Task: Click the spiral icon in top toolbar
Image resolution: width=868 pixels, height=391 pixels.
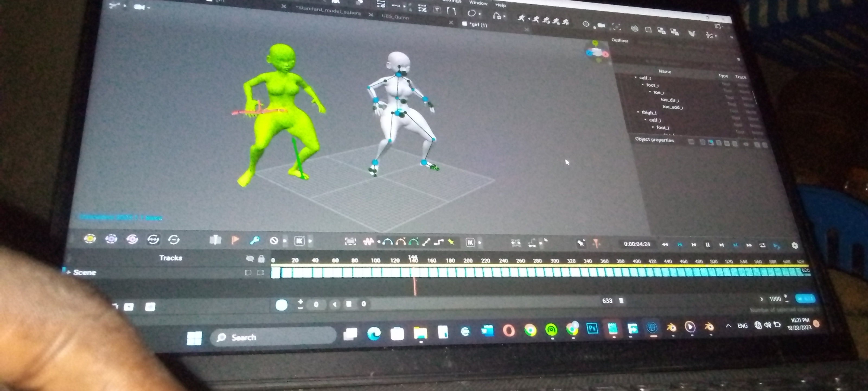Action: [x=634, y=29]
